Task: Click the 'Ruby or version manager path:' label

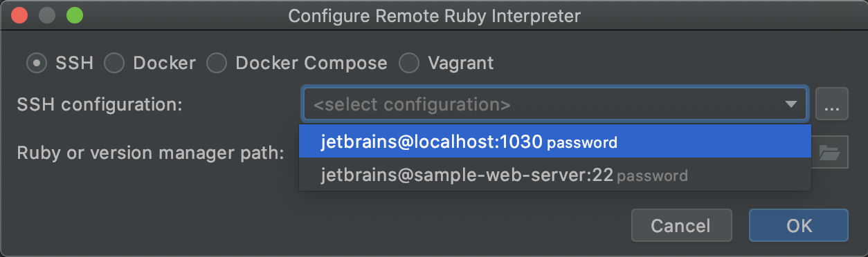Action: point(151,153)
